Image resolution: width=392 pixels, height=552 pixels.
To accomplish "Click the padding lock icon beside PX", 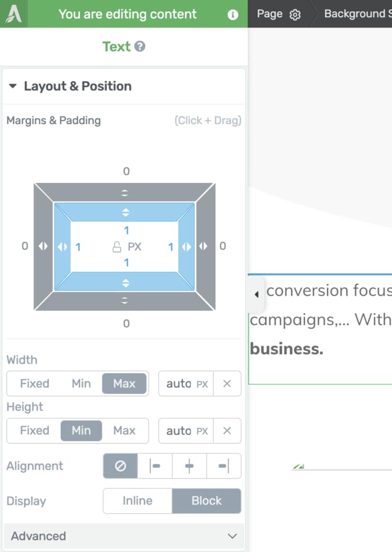I will tap(116, 247).
